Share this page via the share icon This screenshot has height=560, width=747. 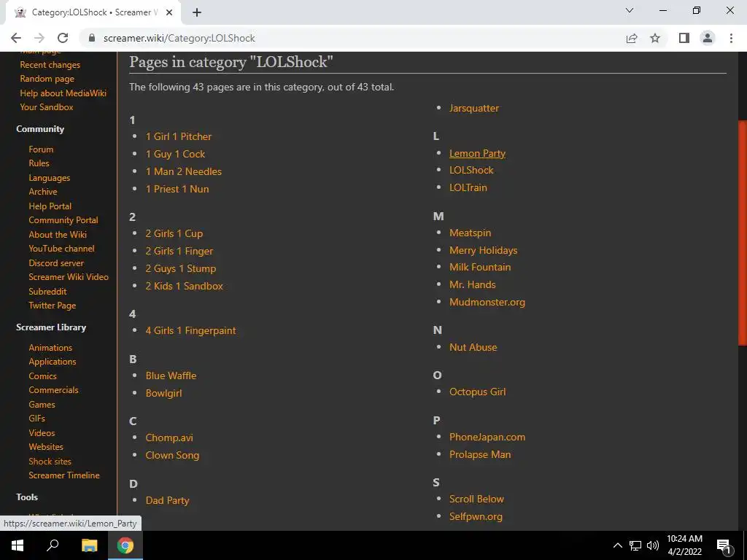[632, 38]
